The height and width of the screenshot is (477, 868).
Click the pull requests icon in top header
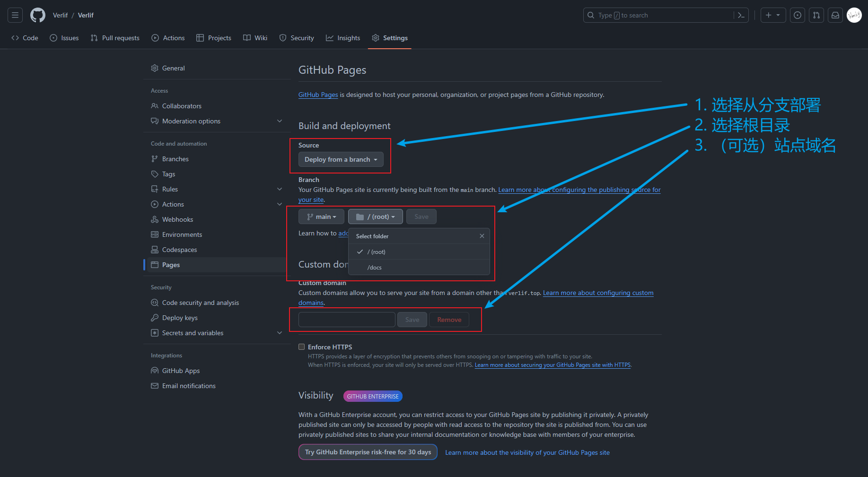[816, 15]
